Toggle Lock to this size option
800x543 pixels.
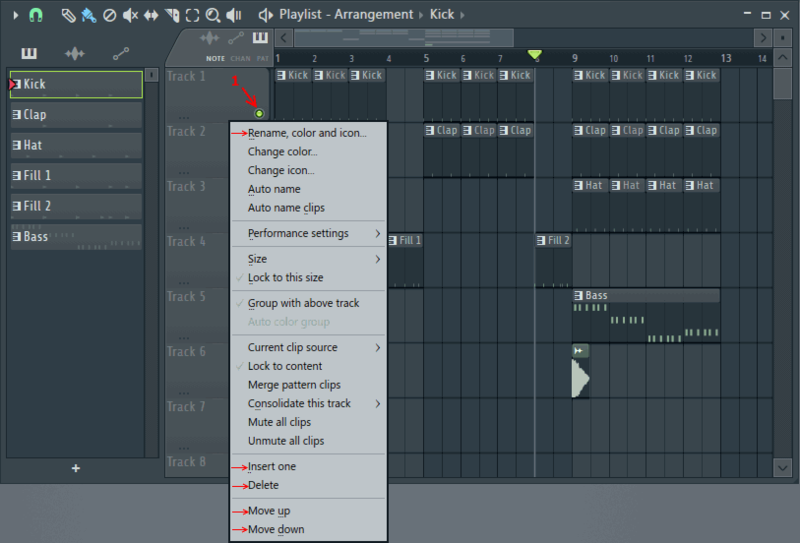point(308,278)
